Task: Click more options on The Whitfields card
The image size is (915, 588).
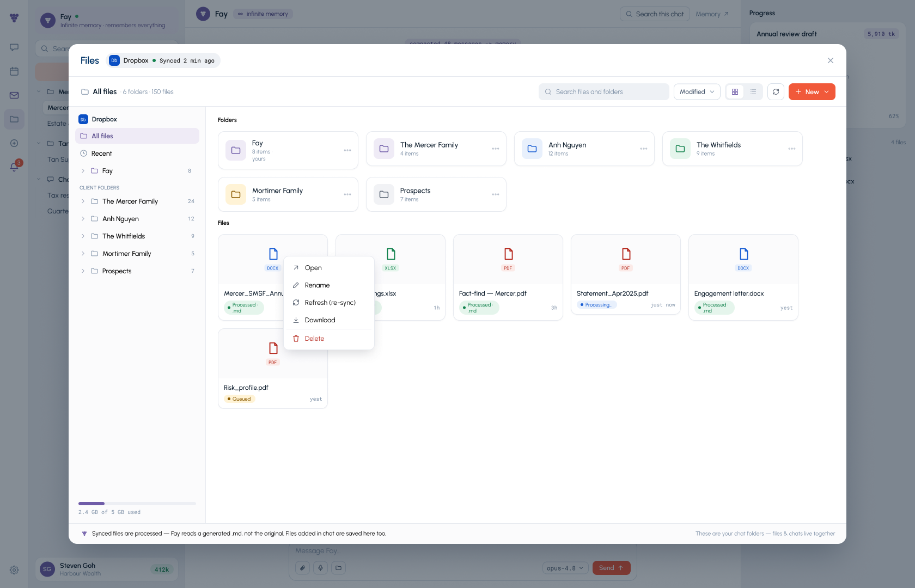Action: [x=792, y=149]
